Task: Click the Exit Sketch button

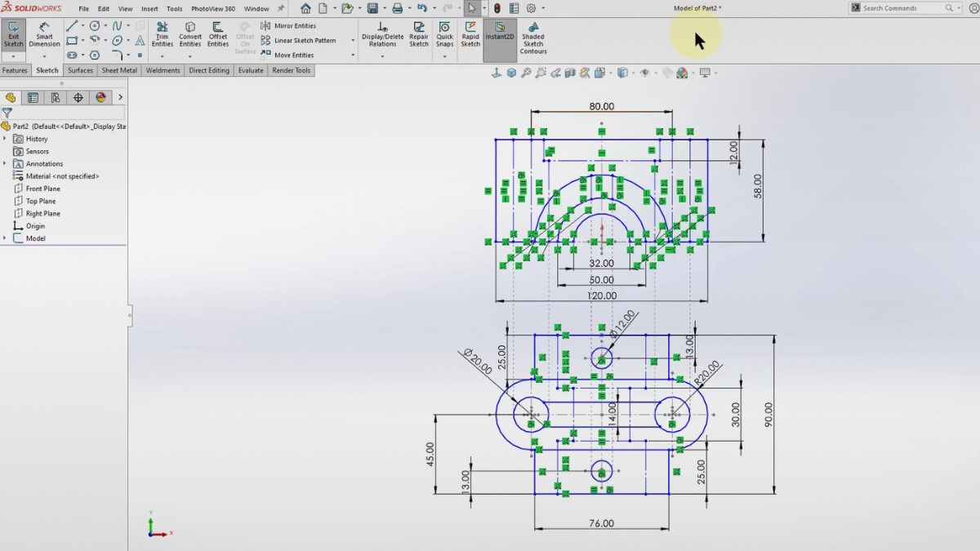Action: point(14,35)
